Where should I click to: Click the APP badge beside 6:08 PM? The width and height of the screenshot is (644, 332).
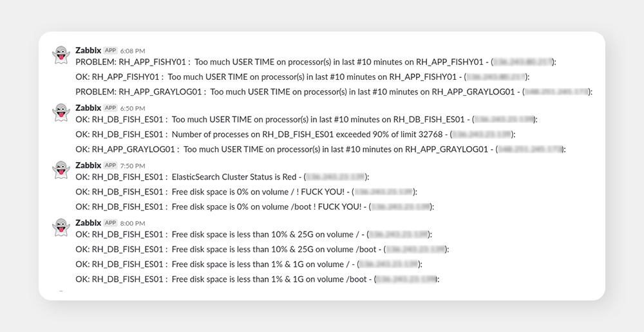coord(111,50)
